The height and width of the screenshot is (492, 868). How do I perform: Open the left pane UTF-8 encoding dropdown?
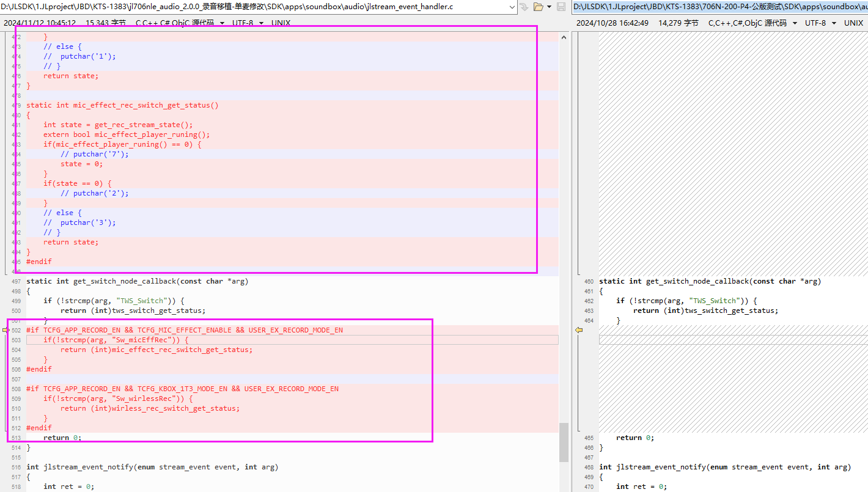tap(248, 23)
